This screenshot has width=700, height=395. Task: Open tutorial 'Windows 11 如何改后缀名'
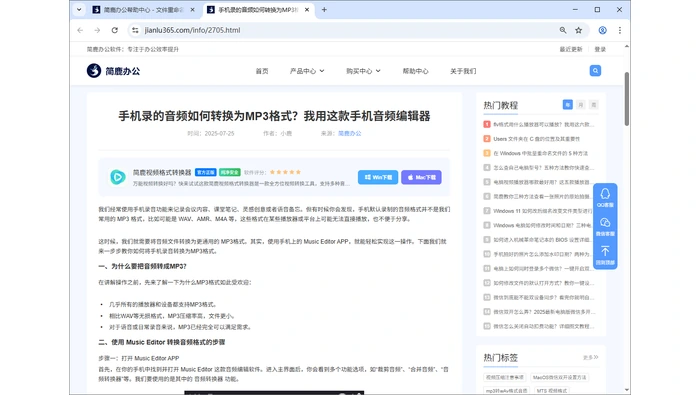[x=543, y=211]
